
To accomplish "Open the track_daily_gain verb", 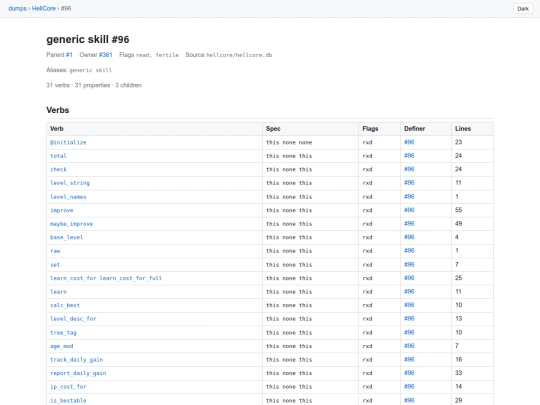I will tap(76, 360).
